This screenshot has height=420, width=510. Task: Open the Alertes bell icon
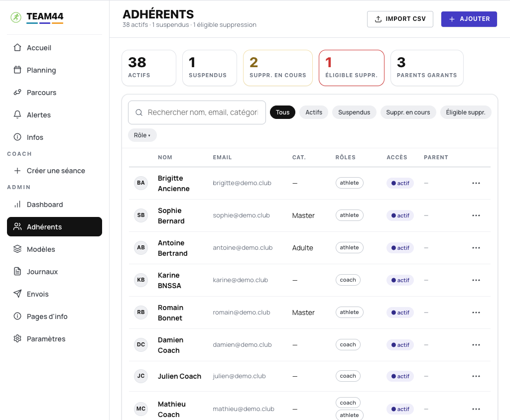coord(17,115)
